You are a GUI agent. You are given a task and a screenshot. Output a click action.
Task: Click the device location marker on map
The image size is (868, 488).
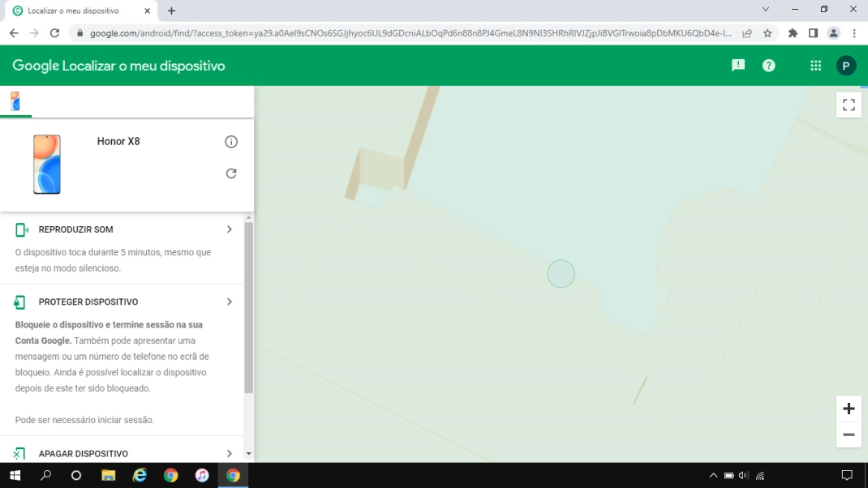coord(561,274)
